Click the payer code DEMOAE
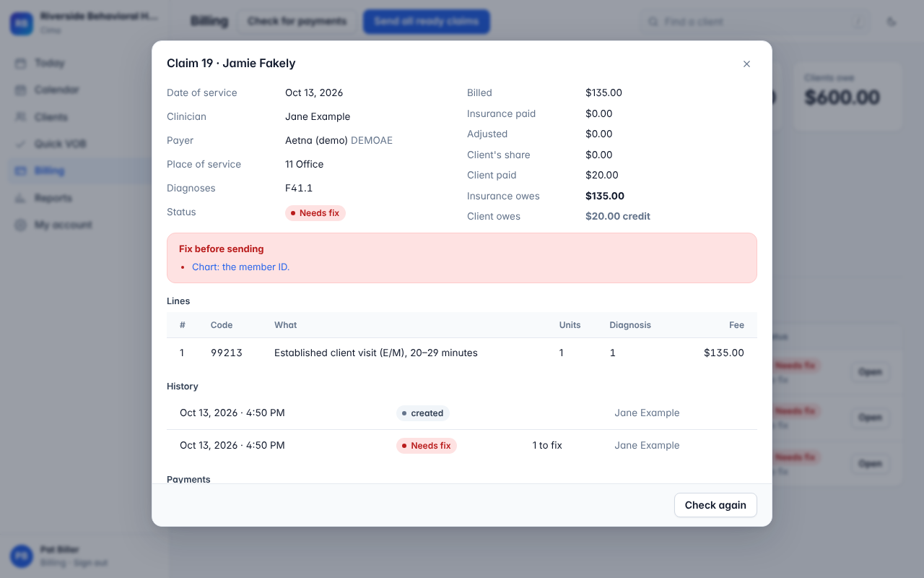924x578 pixels. pyautogui.click(x=372, y=140)
